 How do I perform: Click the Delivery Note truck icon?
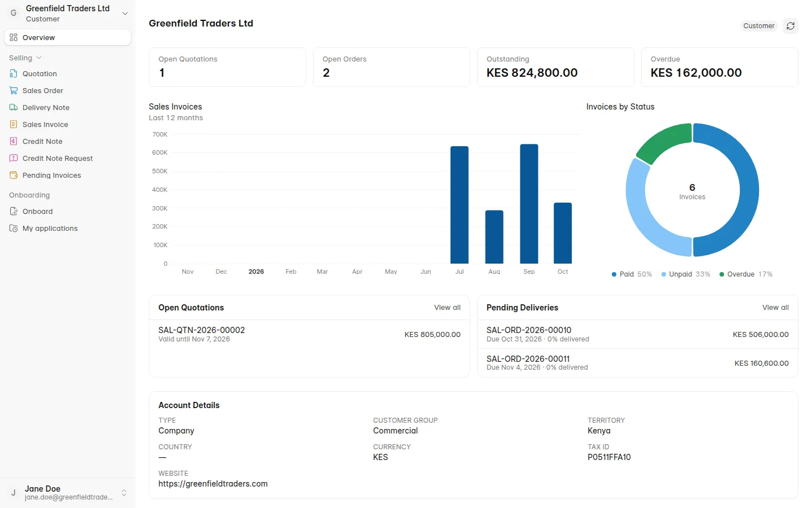click(x=14, y=107)
